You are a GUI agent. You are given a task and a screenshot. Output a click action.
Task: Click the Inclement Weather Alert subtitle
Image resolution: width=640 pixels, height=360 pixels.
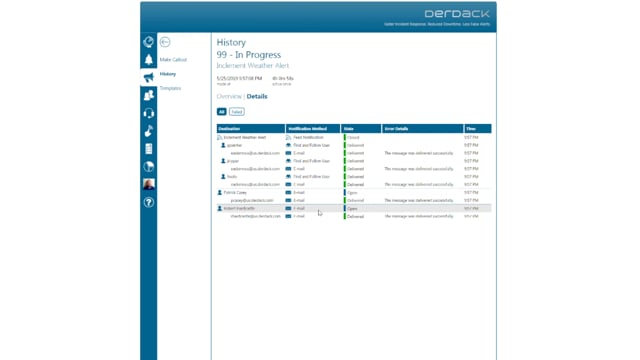pyautogui.click(x=253, y=65)
